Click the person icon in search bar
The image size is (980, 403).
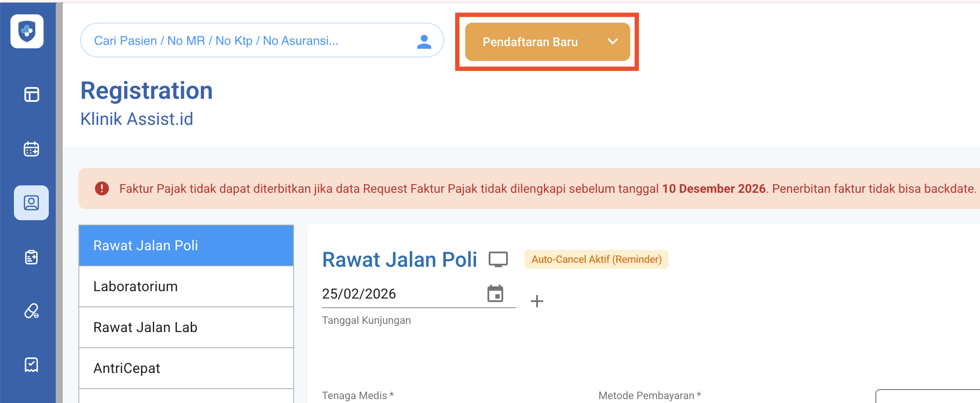pos(424,41)
